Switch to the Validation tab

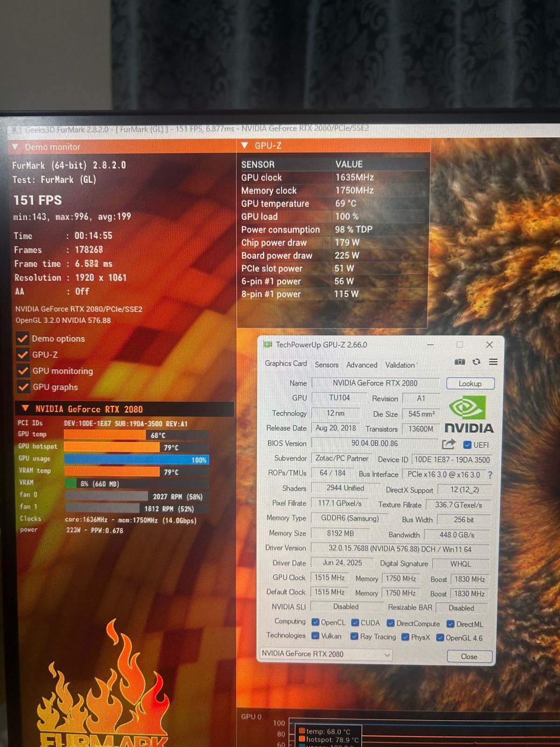(400, 365)
